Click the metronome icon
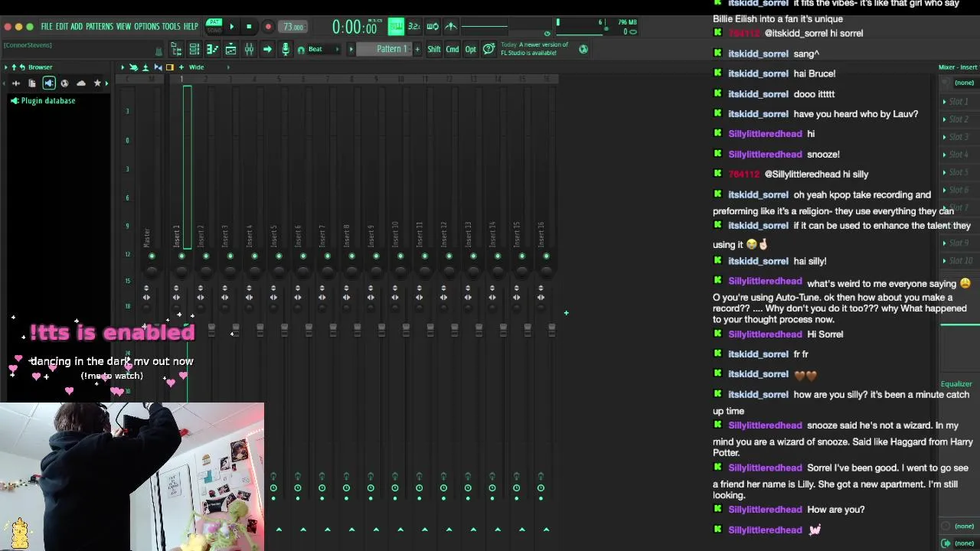980x551 pixels. 451,27
